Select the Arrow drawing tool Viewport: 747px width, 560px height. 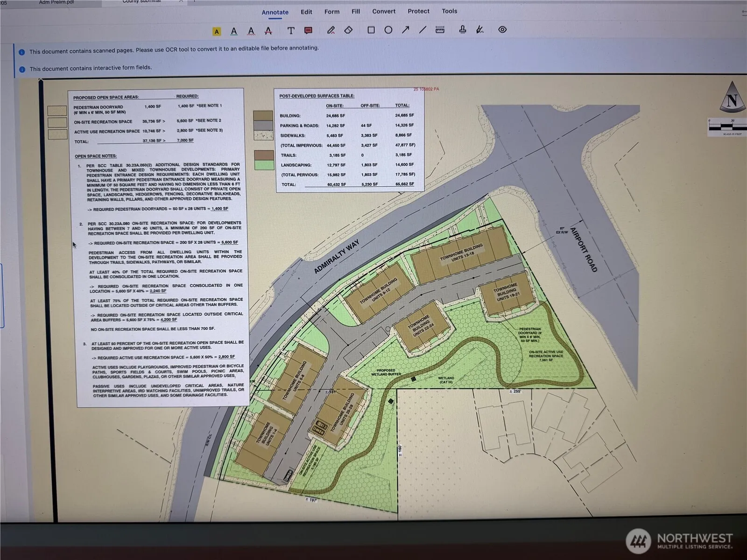pyautogui.click(x=405, y=30)
